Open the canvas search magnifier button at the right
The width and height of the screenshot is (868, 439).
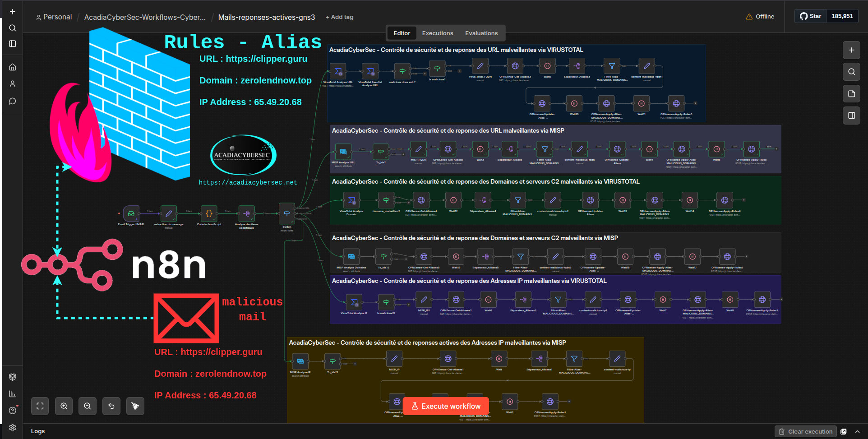851,72
